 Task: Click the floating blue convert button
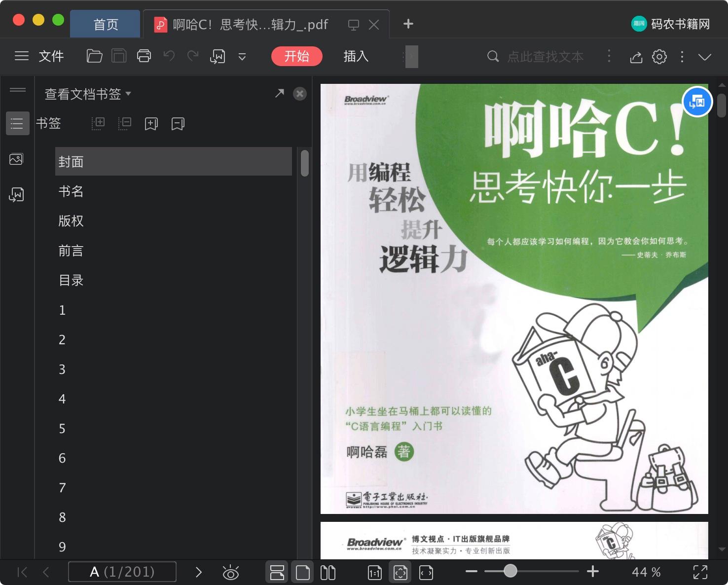pos(697,102)
